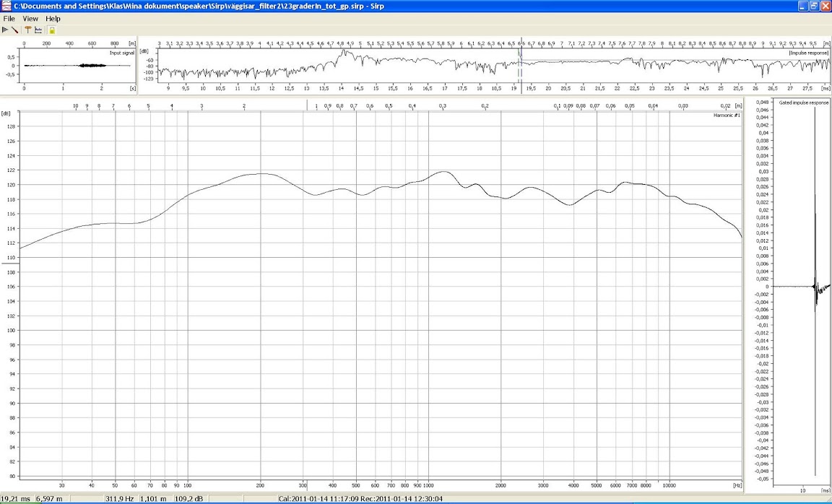832x504 pixels.
Task: Click the dashed gate marker in impulse response
Action: [x=520, y=65]
